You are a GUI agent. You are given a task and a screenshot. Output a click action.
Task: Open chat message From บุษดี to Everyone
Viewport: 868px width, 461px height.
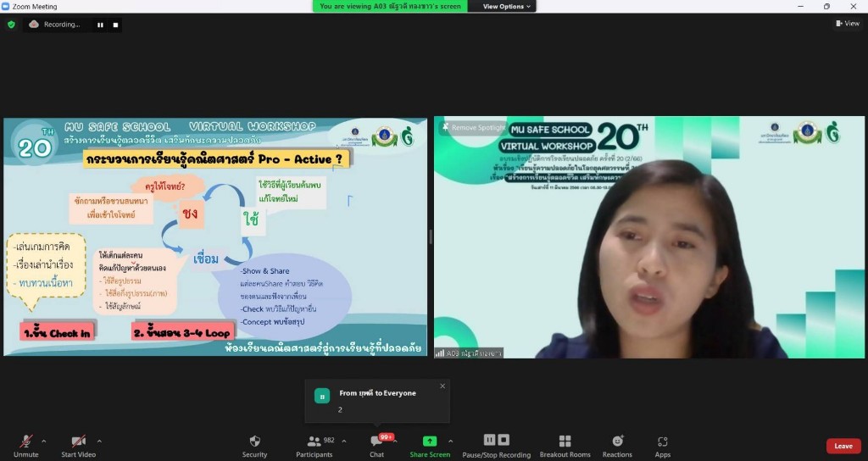coord(377,401)
